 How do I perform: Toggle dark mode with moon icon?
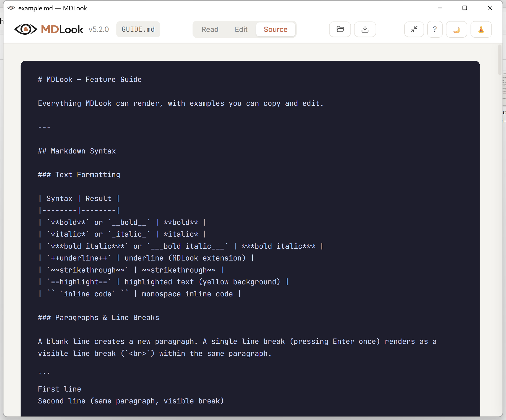tap(456, 29)
